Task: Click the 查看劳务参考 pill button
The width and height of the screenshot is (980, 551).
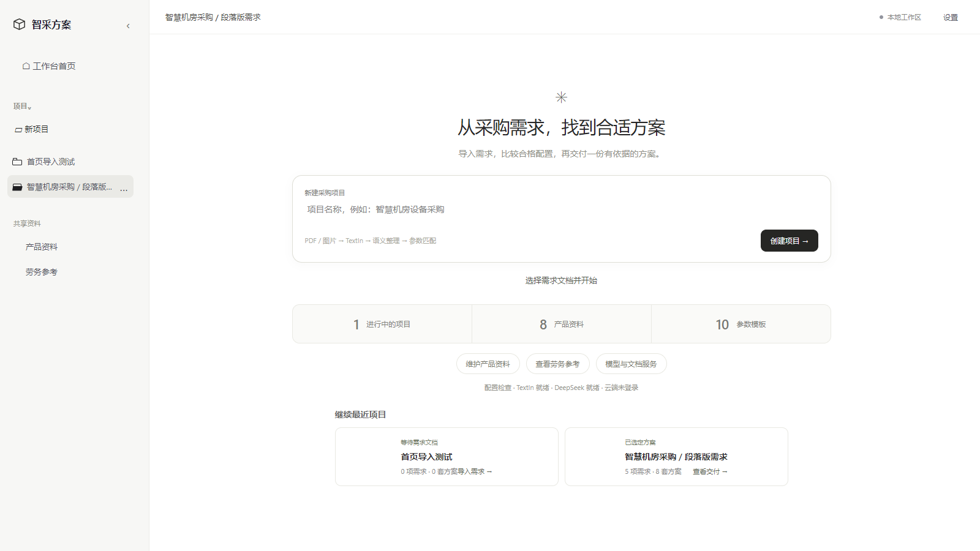Action: click(558, 364)
